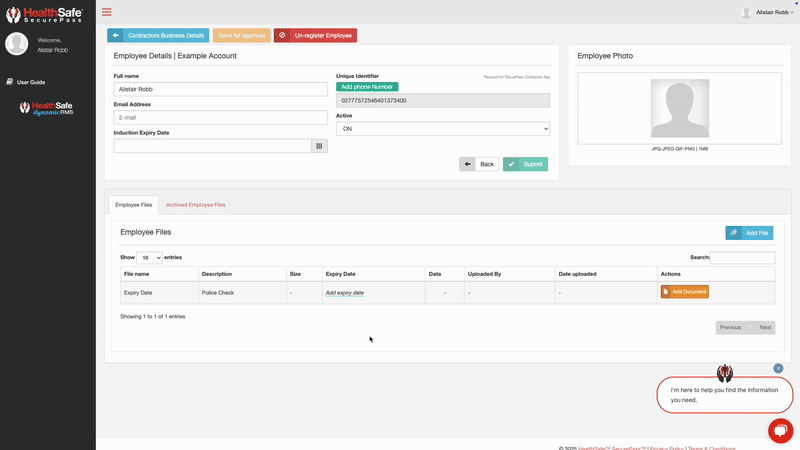800x450 pixels.
Task: Select the Employee Files tab
Action: tap(134, 204)
